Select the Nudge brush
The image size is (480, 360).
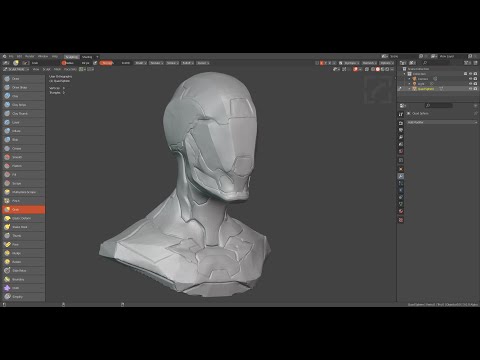(x=23, y=253)
